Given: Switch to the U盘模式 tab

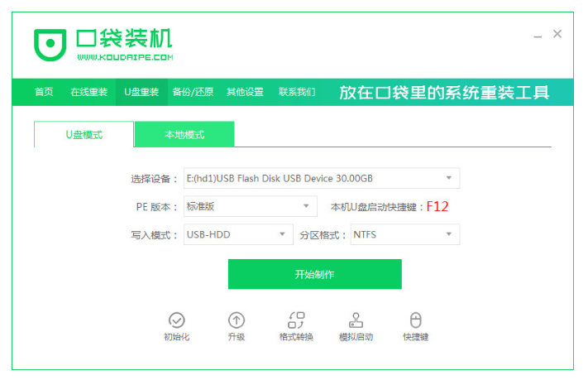Looking at the screenshot, I should (x=84, y=134).
